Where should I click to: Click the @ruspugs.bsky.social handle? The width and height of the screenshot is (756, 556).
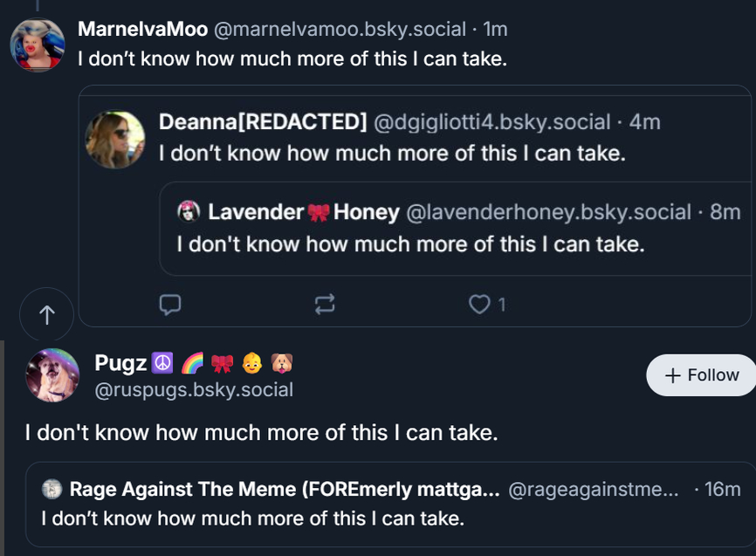click(x=194, y=389)
